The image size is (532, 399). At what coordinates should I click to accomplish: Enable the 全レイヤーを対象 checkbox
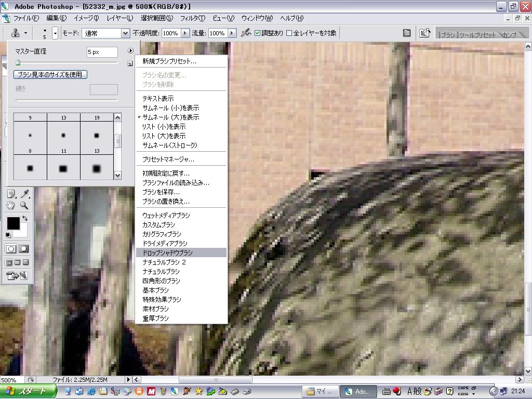click(x=289, y=33)
